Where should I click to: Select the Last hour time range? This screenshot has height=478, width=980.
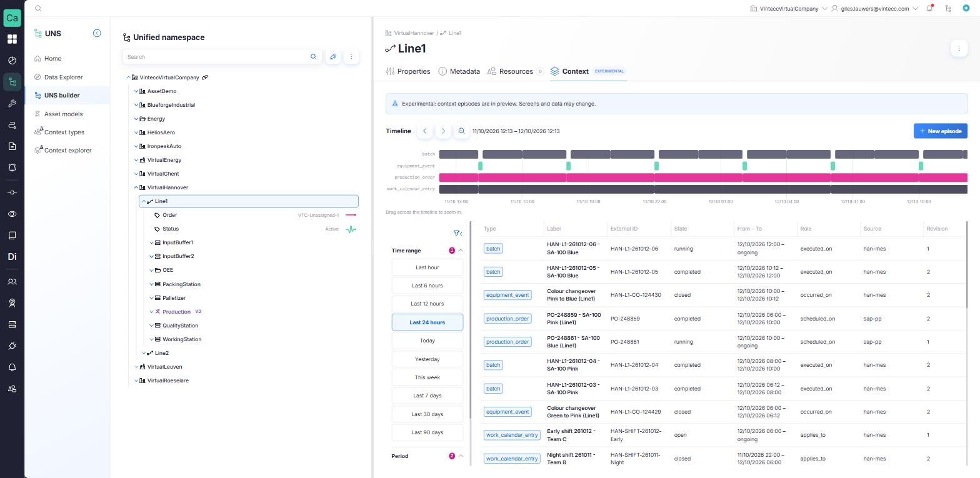click(427, 267)
